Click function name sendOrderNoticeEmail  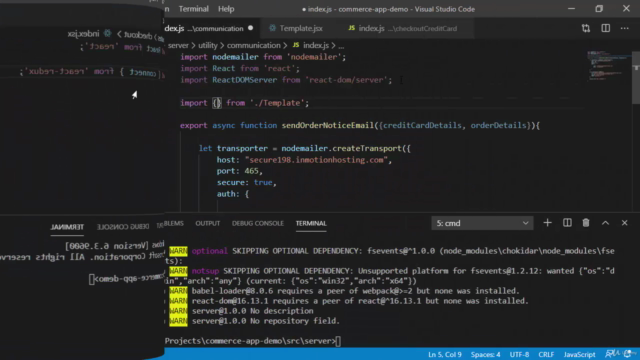[x=328, y=125]
